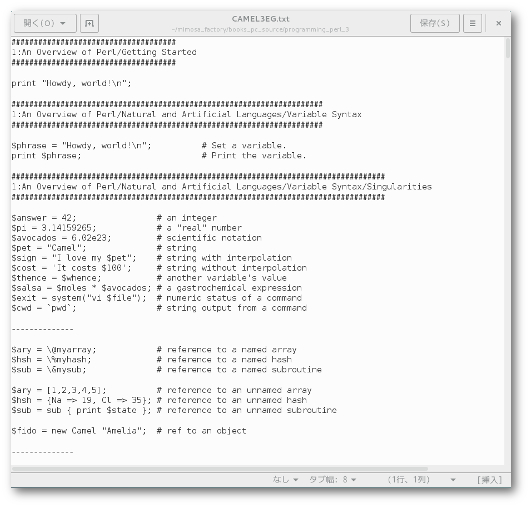Click the new document tab icon

tap(89, 23)
